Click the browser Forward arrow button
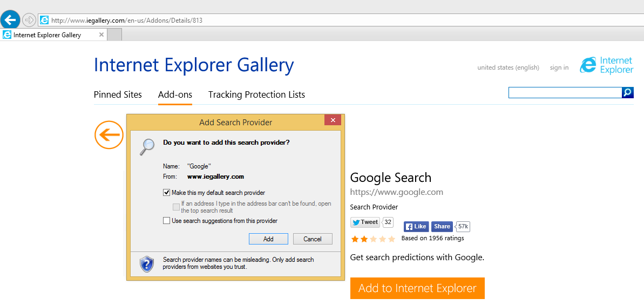The image size is (644, 305). coord(29,20)
